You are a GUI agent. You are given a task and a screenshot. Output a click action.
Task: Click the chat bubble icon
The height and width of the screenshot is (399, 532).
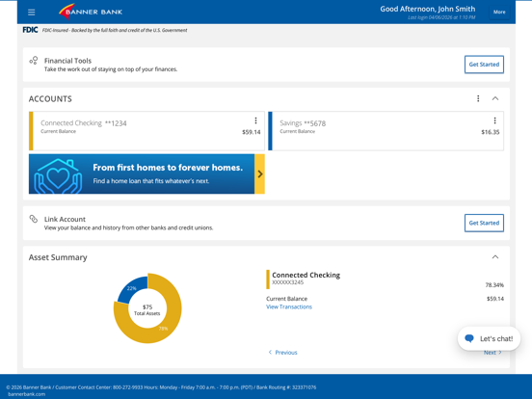point(469,338)
